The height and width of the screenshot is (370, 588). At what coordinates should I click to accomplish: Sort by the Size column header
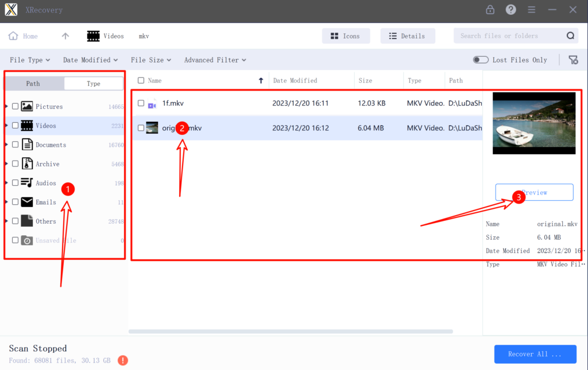tap(365, 80)
